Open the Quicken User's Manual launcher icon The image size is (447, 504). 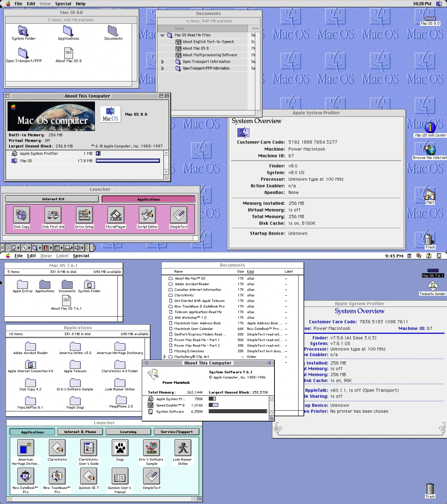click(x=120, y=476)
